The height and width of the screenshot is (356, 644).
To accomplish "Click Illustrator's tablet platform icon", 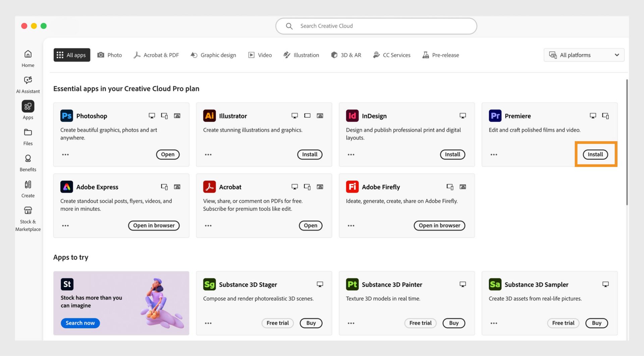I will 307,116.
